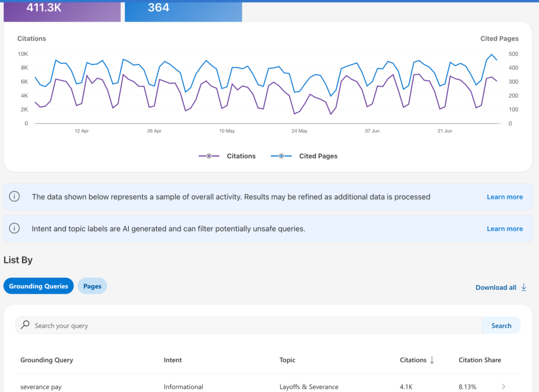This screenshot has height=392, width=539.
Task: Click the Cited Pages axis title
Action: click(x=499, y=38)
